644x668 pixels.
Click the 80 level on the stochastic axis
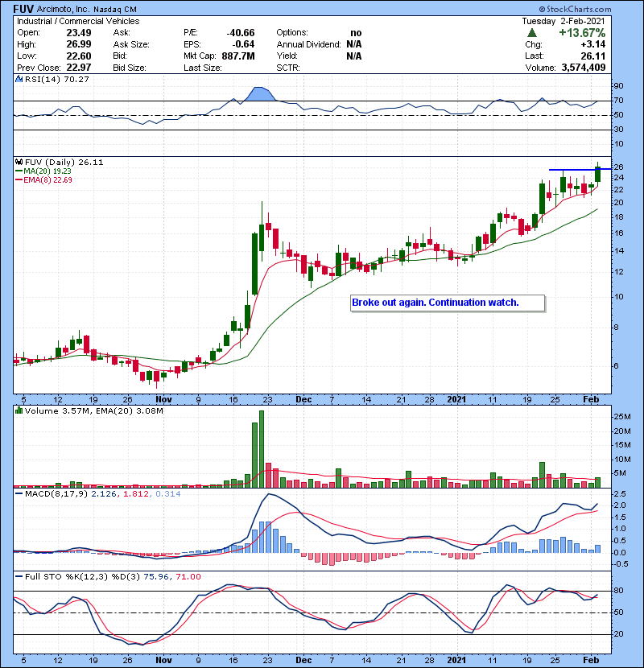click(x=618, y=591)
